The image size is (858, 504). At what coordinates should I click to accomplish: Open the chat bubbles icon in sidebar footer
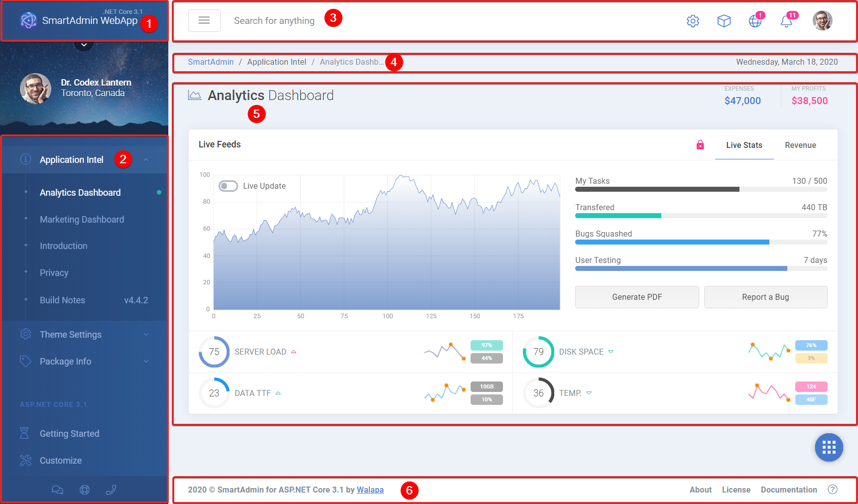(57, 490)
